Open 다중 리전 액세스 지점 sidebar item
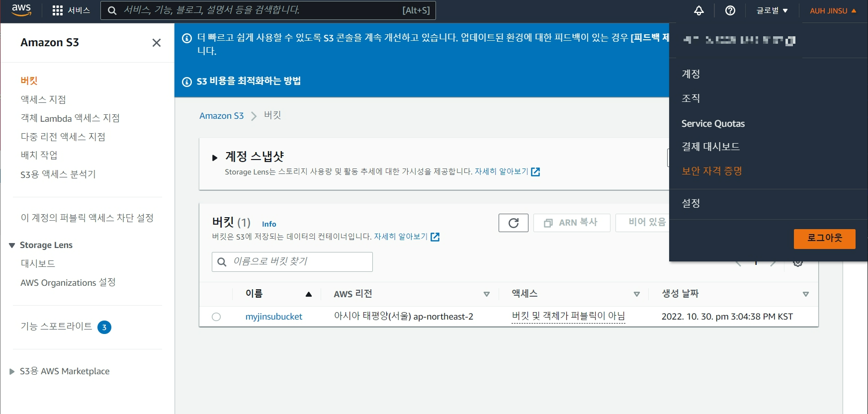The height and width of the screenshot is (414, 868). pos(63,137)
